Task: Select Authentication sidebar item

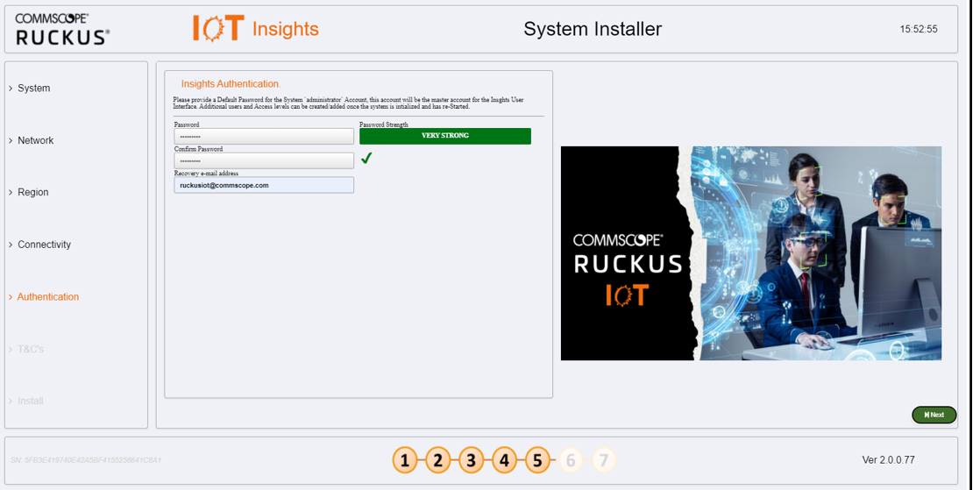Action: coord(48,297)
